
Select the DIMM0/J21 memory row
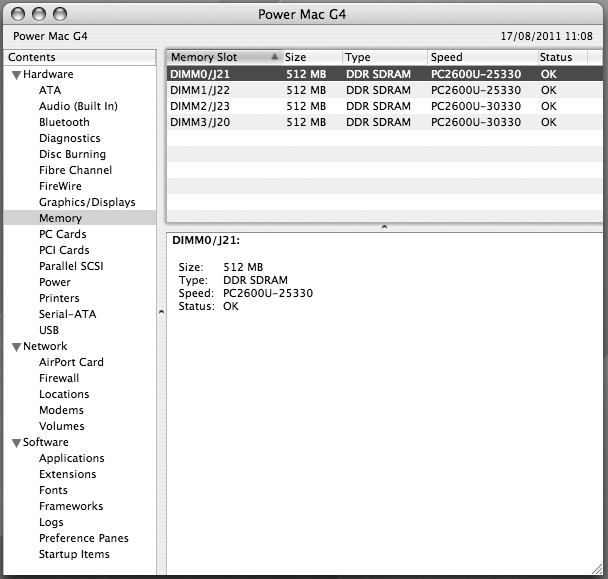(x=384, y=74)
